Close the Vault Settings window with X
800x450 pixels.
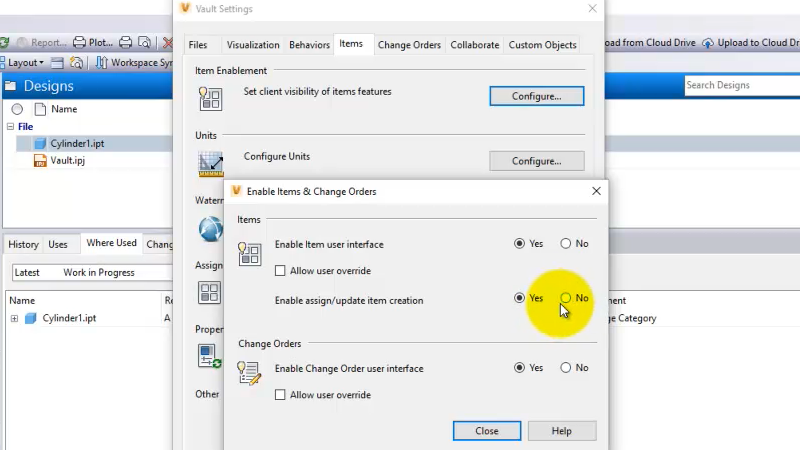coord(592,8)
